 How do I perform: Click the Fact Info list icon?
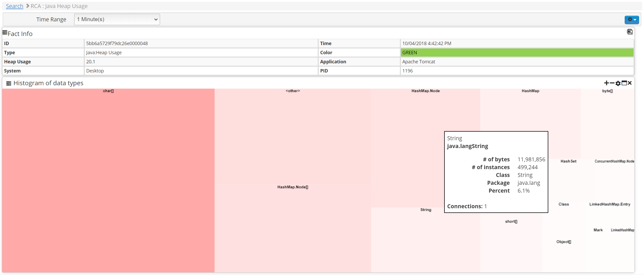click(5, 33)
